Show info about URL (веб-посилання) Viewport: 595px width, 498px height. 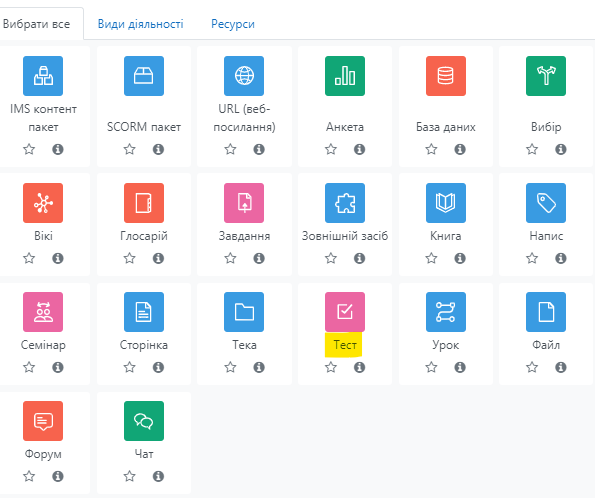click(259, 149)
